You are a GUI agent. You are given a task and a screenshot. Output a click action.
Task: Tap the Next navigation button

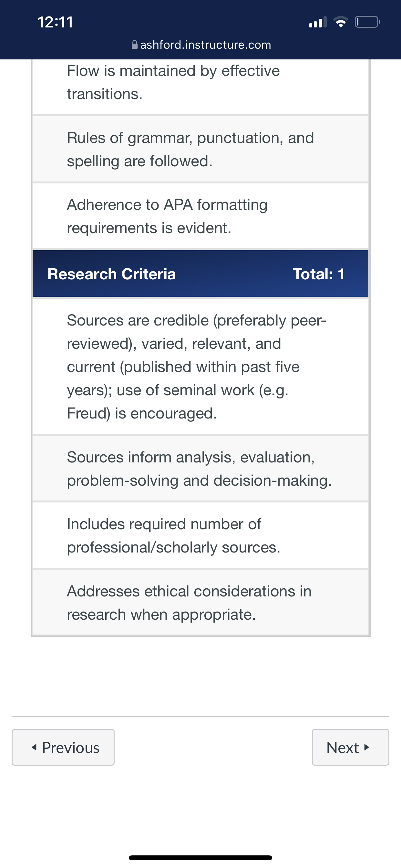pyautogui.click(x=350, y=747)
